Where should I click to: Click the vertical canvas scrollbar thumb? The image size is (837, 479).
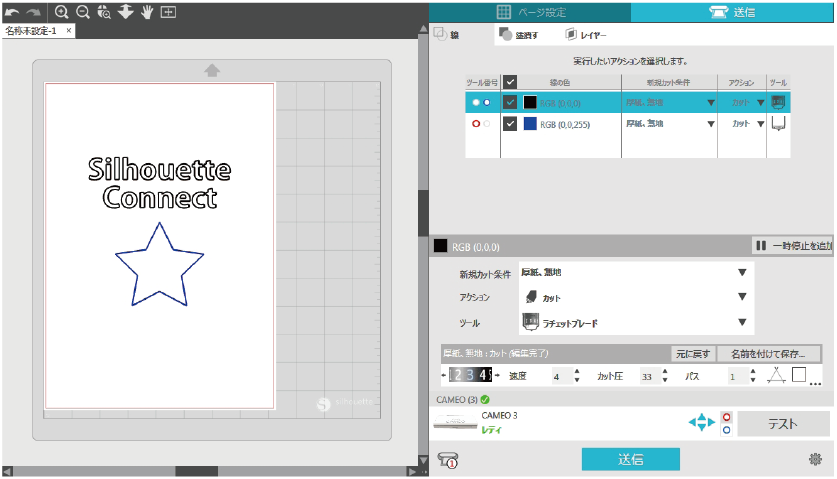(423, 213)
